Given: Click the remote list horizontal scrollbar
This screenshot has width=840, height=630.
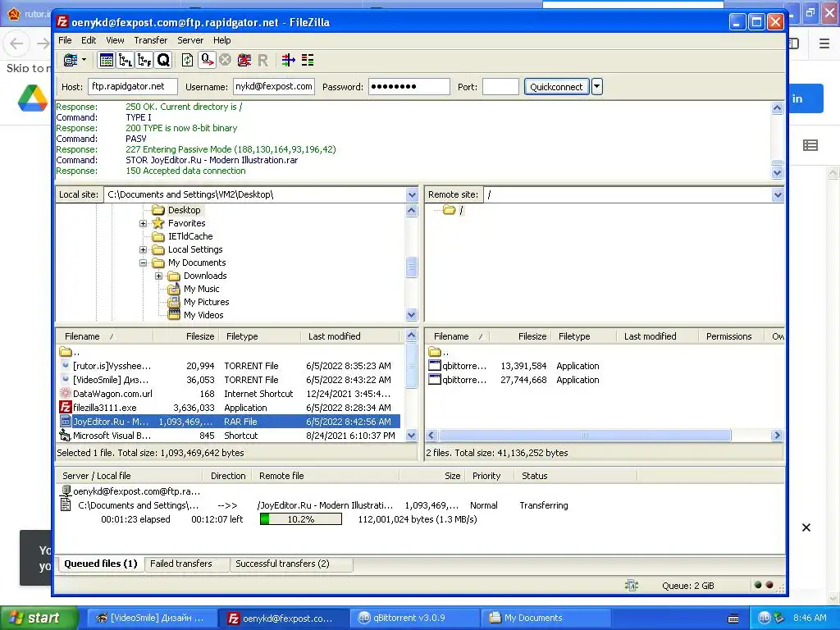Looking at the screenshot, I should click(x=584, y=436).
